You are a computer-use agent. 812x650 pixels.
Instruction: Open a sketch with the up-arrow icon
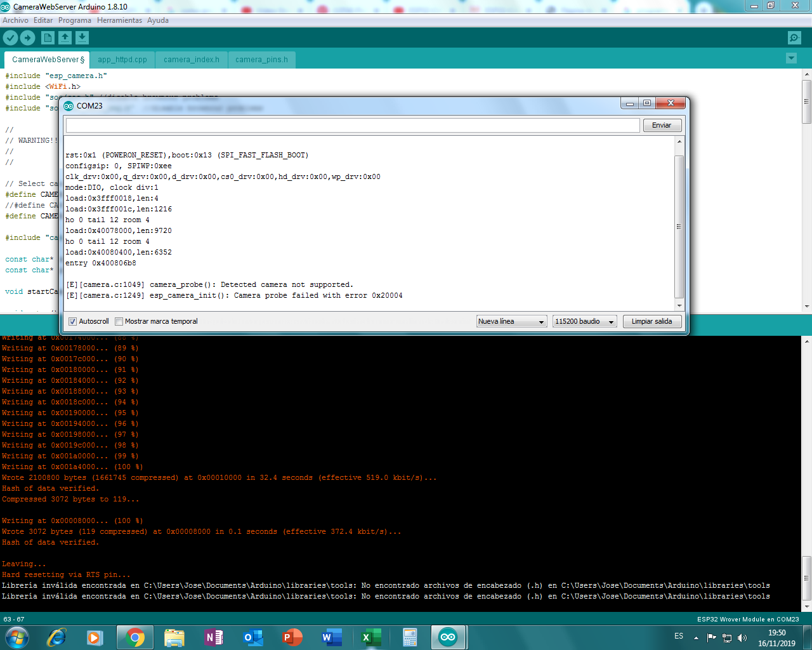coord(65,38)
